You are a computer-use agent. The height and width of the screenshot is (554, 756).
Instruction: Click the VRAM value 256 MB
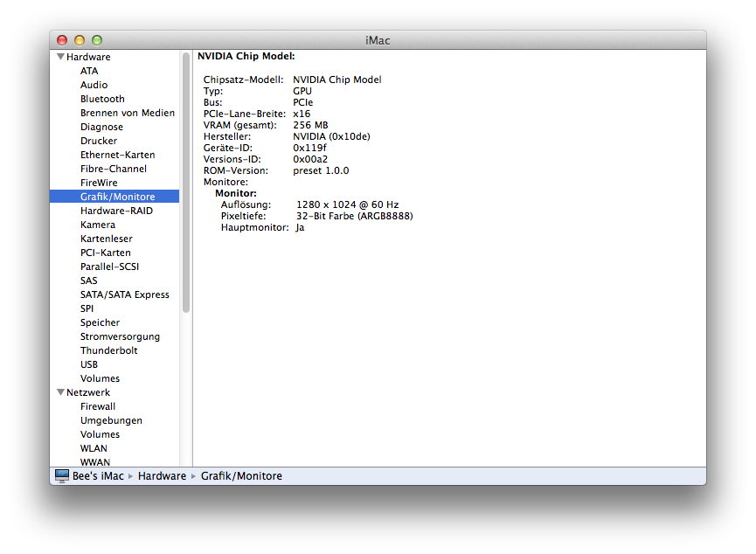[x=310, y=125]
